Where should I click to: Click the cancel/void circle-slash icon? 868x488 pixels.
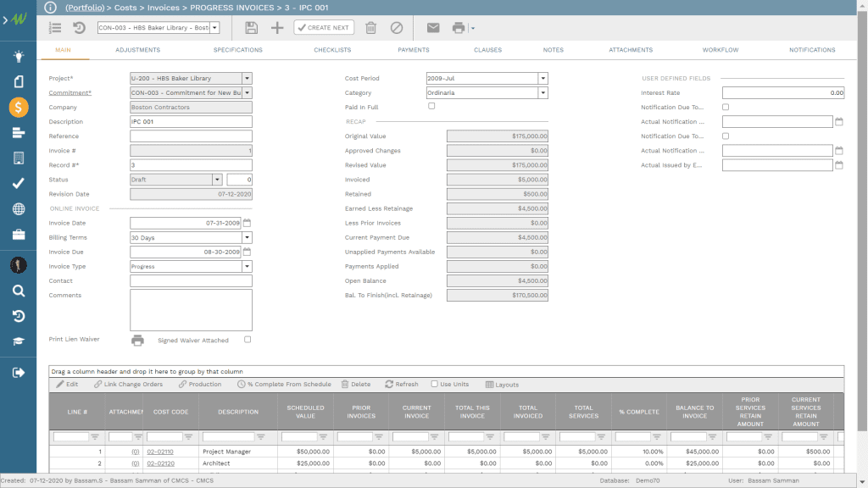(x=397, y=28)
